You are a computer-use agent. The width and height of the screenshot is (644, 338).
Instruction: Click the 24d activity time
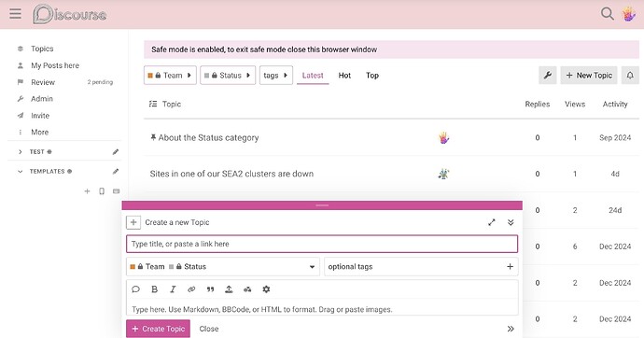point(615,210)
